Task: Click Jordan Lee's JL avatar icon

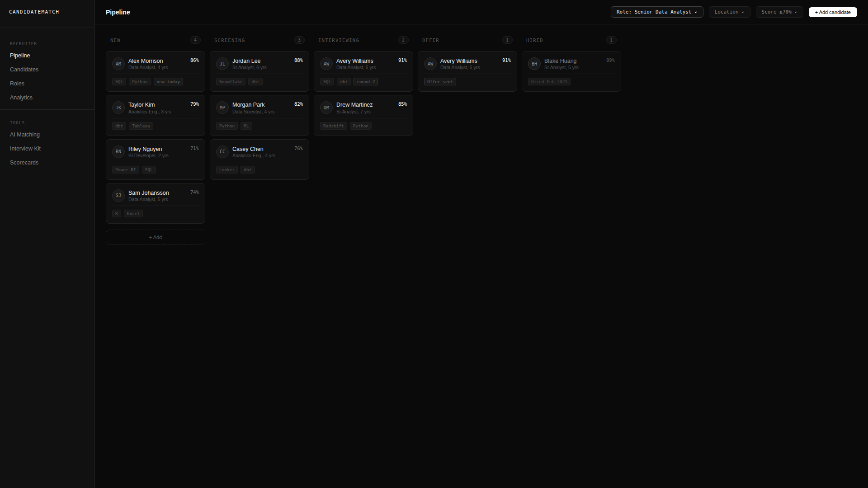Action: click(222, 64)
